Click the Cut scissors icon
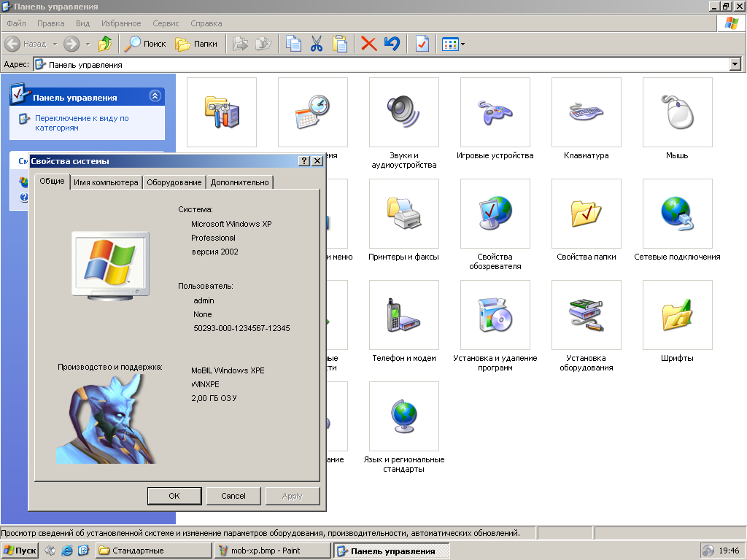Screen dimensions: 747x560 pos(317,44)
